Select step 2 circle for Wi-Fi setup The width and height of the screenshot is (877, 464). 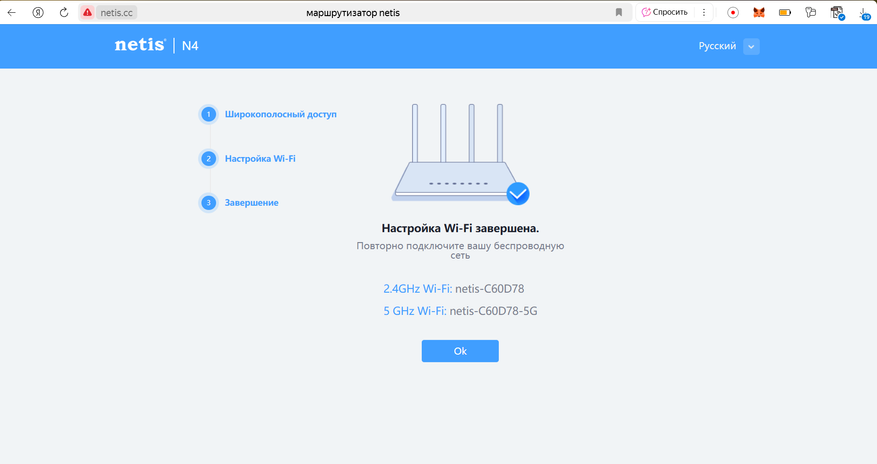(x=209, y=158)
